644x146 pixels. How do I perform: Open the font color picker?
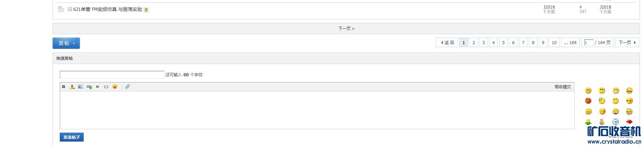click(72, 87)
